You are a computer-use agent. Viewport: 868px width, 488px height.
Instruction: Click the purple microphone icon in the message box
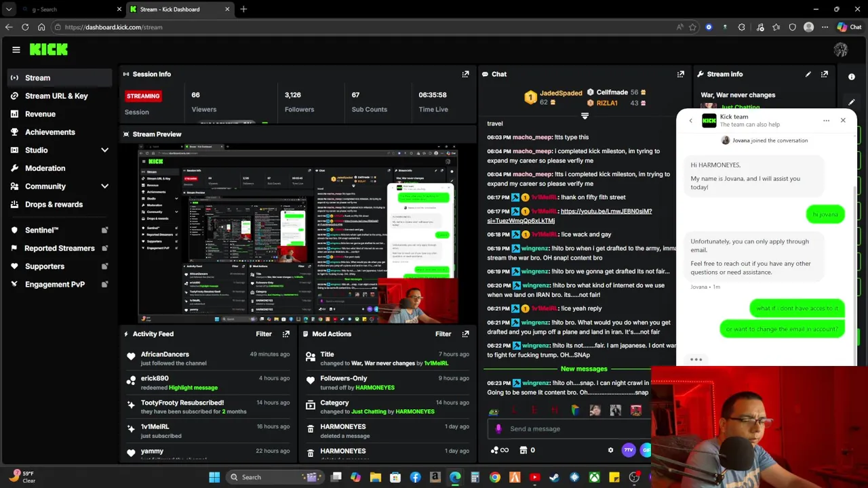[498, 428]
